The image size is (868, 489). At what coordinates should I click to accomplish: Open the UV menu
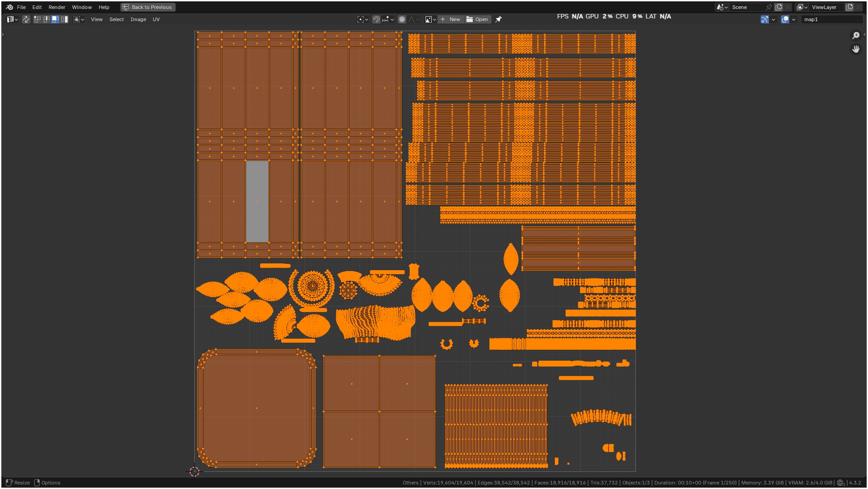[156, 19]
